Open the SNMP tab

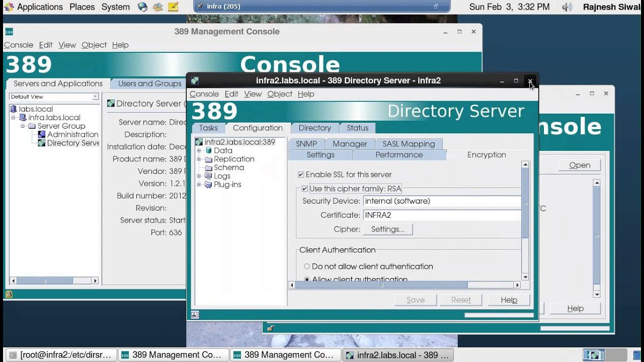(x=306, y=144)
